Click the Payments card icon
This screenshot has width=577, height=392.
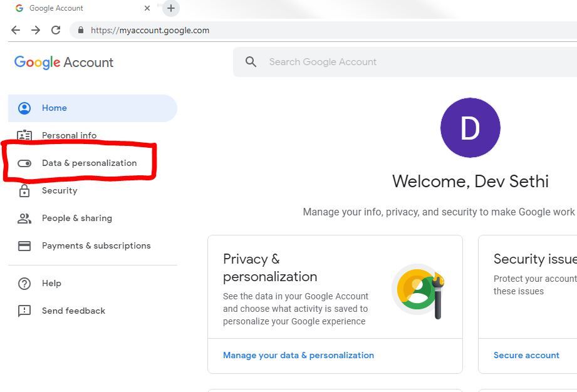(24, 245)
